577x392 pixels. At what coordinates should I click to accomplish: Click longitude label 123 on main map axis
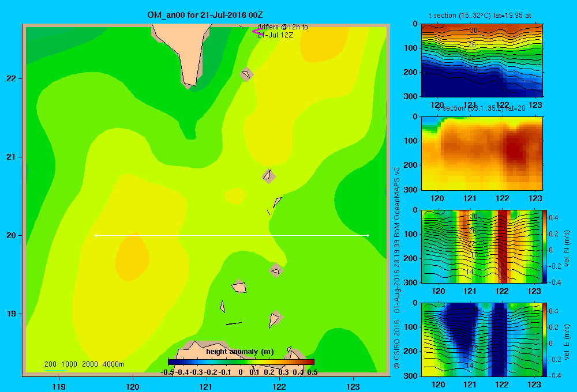point(353,386)
